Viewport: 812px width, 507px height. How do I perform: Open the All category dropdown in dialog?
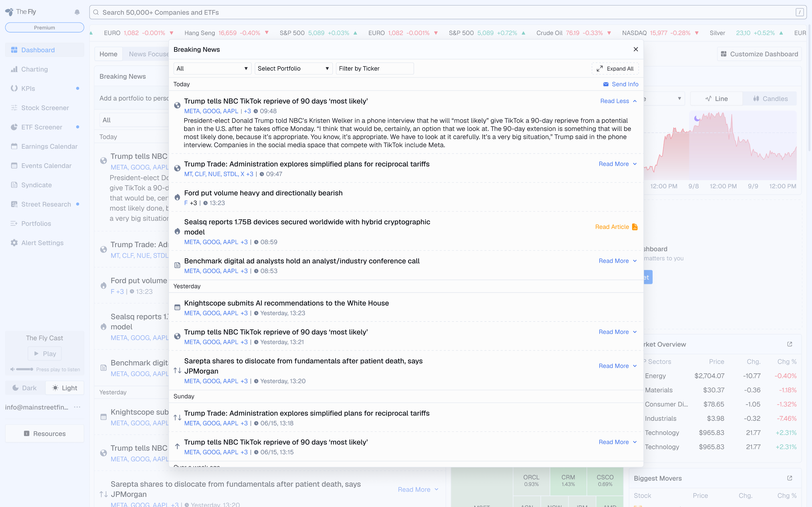point(212,68)
